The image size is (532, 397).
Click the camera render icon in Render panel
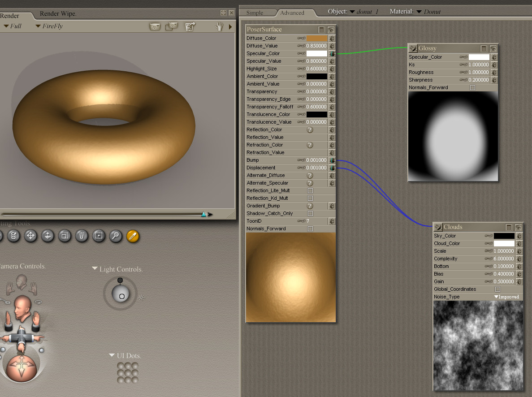click(x=155, y=26)
